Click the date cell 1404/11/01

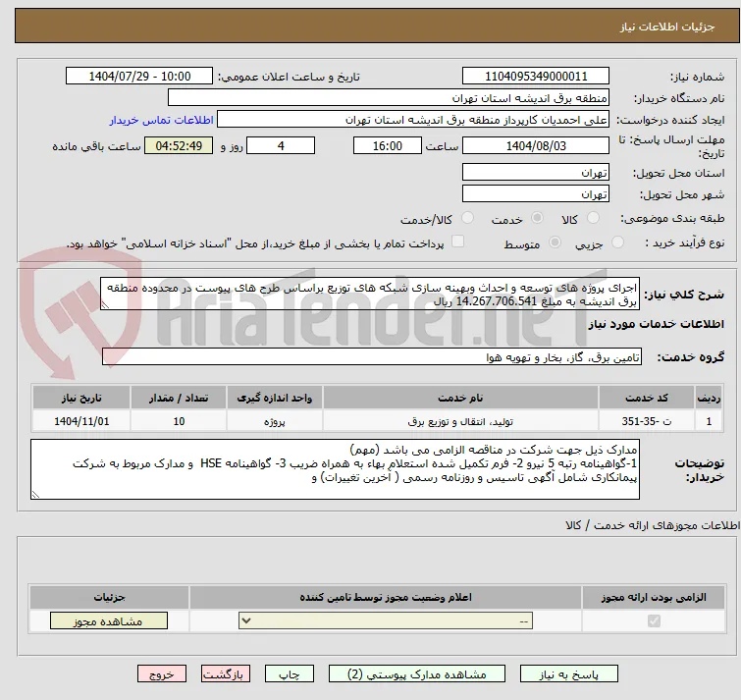pos(81,421)
